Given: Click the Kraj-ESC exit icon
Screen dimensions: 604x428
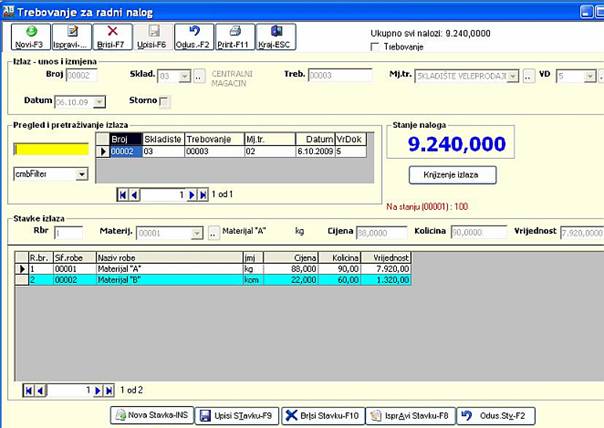Looking at the screenshot, I should tap(275, 37).
